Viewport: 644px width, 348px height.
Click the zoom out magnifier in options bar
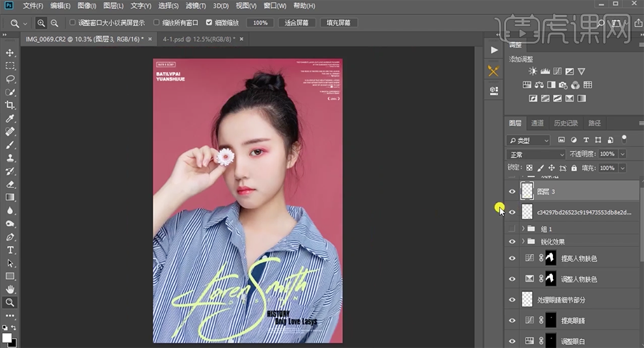tap(55, 23)
